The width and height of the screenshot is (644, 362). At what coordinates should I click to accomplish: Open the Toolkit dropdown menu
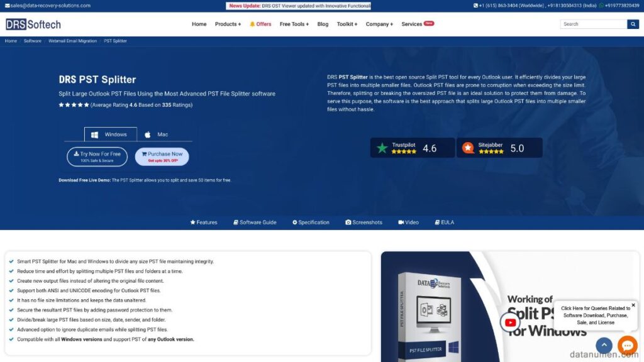coord(347,24)
